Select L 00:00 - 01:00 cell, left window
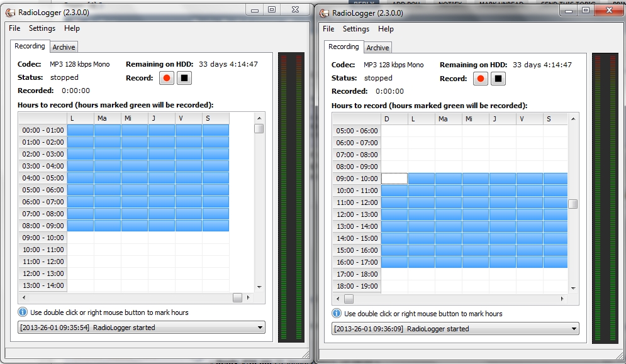Viewport: 626px width, 364px height. 81,130
